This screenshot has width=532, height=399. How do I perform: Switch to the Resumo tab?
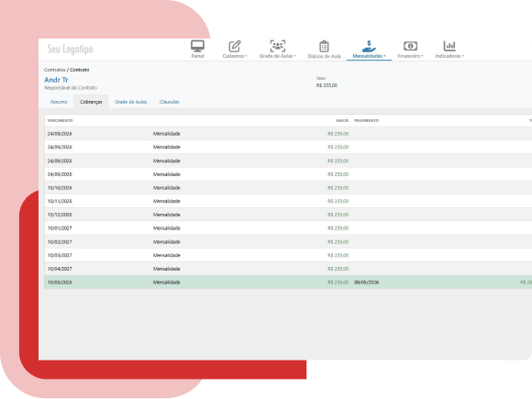click(59, 102)
